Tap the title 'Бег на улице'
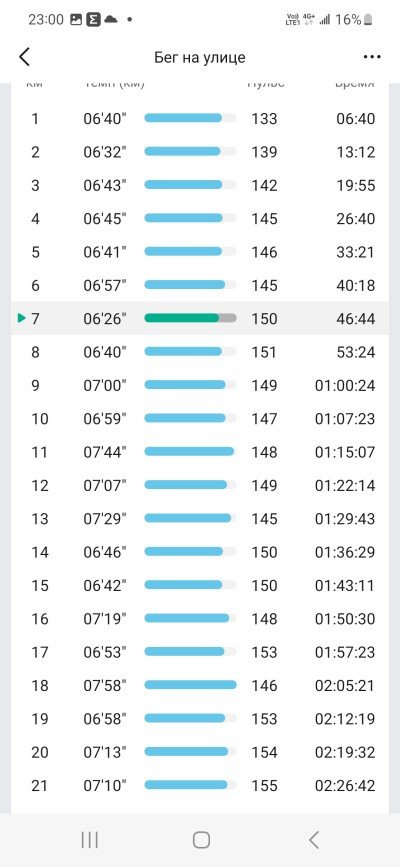This screenshot has width=400, height=867. [x=200, y=58]
